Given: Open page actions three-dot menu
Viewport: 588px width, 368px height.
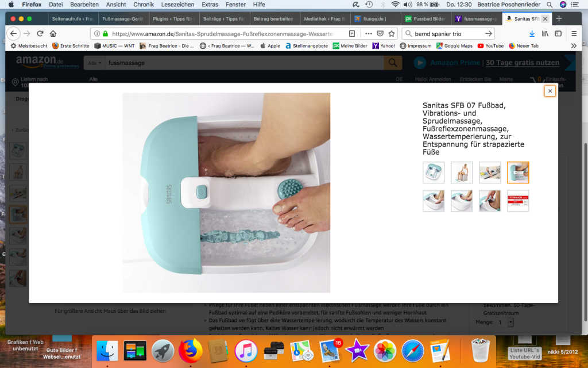Looking at the screenshot, I should click(x=368, y=34).
